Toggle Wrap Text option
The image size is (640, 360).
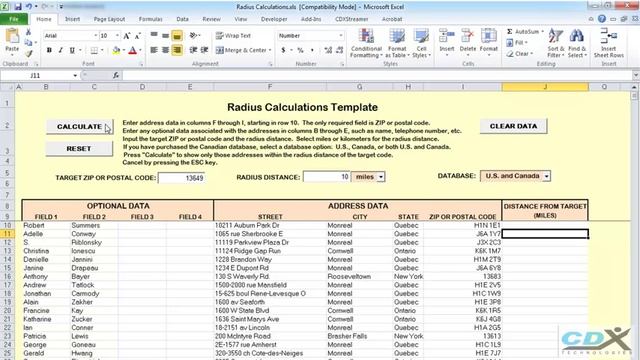pyautogui.click(x=233, y=36)
